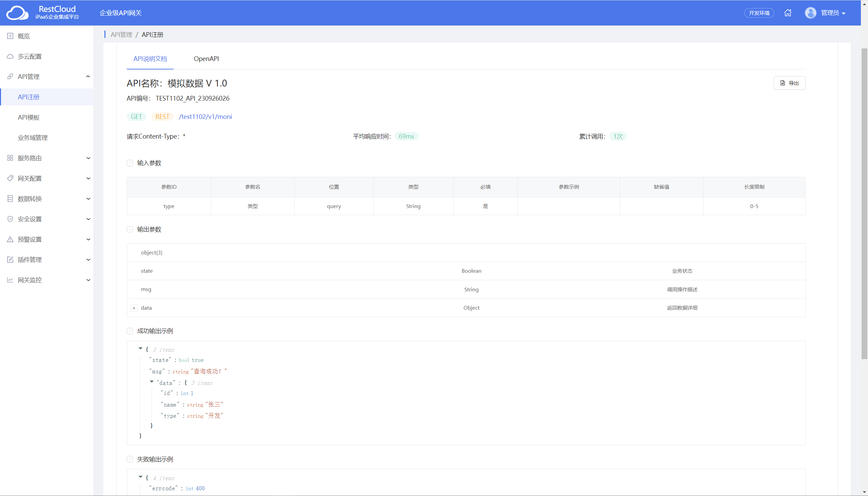Collapse the API管理 sidebar menu
This screenshot has height=496, width=868.
[x=88, y=77]
